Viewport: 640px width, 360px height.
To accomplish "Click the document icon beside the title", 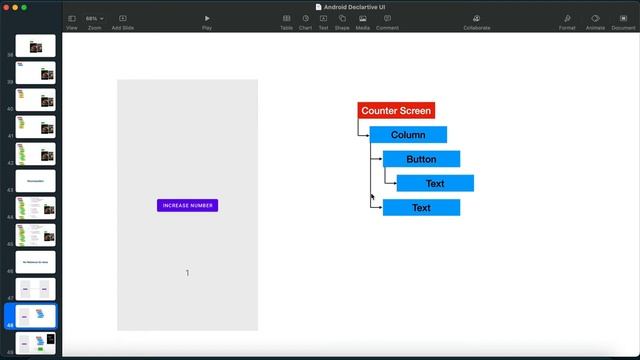I will (318, 7).
